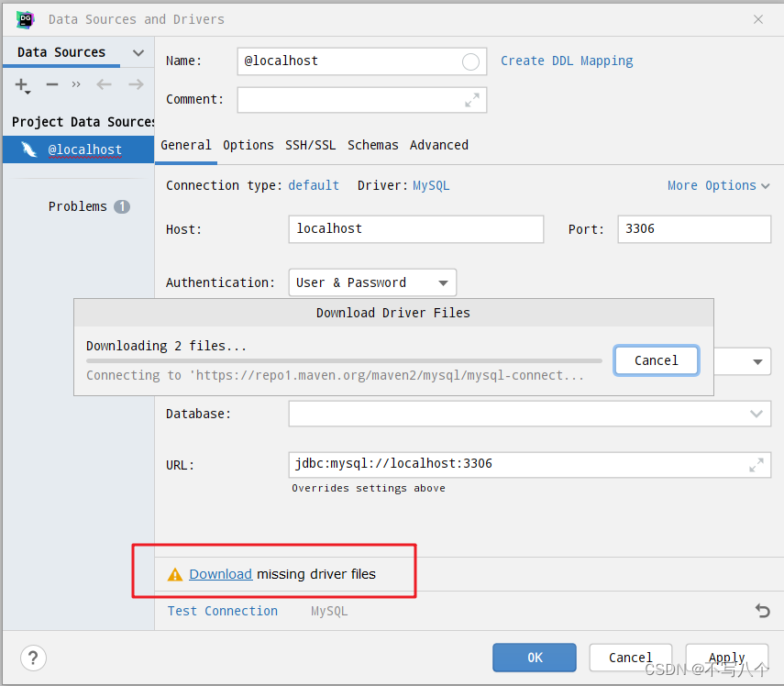The height and width of the screenshot is (686, 784).
Task: Click the color circle in Name field
Action: pyautogui.click(x=470, y=62)
